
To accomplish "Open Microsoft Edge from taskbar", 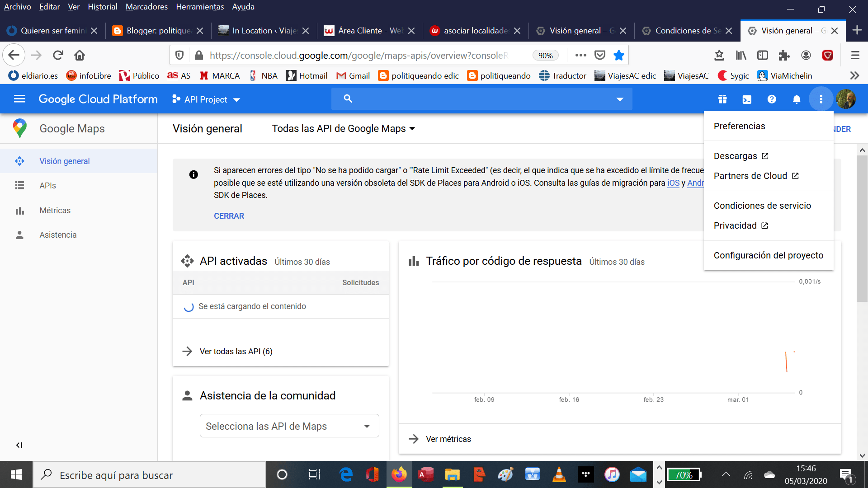I will pos(346,474).
